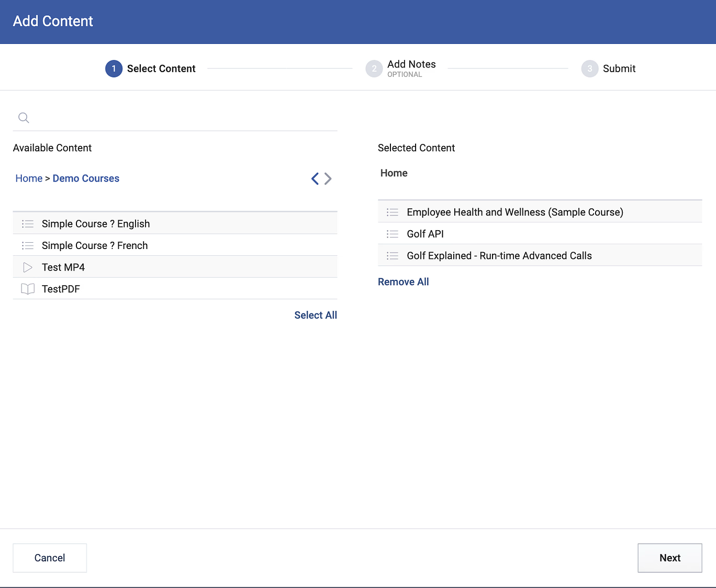
Task: Click Golf API in Selected Content
Action: (x=540, y=234)
